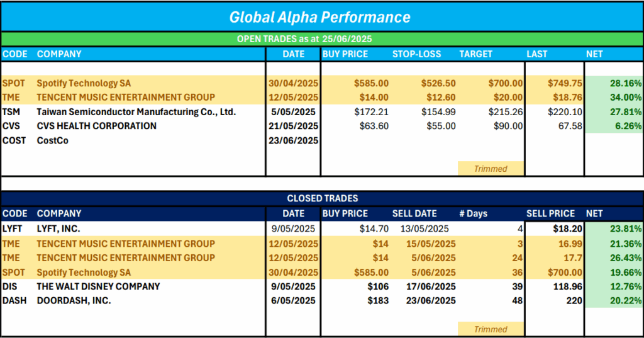644x338 pixels.
Task: Select the 28.16% net value
Action: (626, 83)
